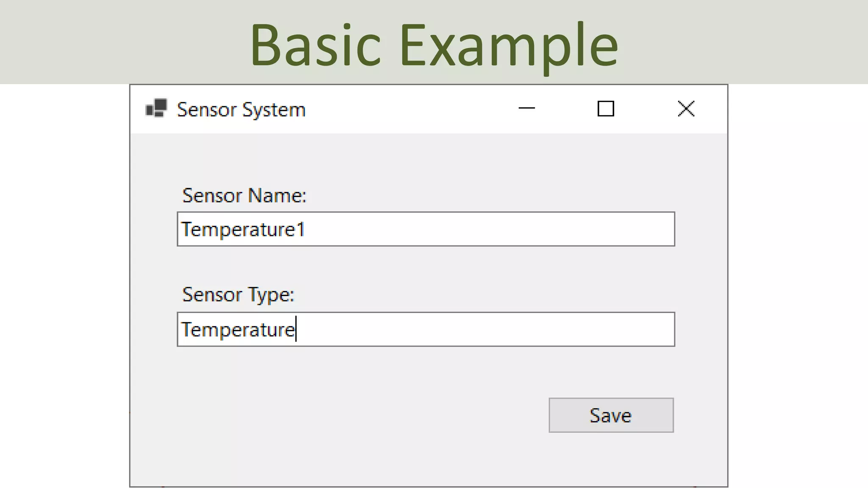This screenshot has width=868, height=488.
Task: Maximize the Sensor System window
Action: tap(606, 108)
